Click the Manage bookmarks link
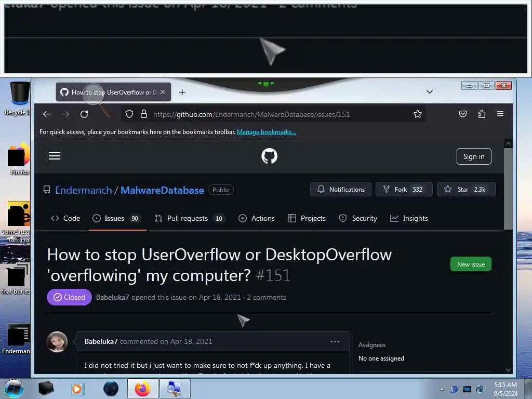The height and width of the screenshot is (399, 532). (267, 132)
